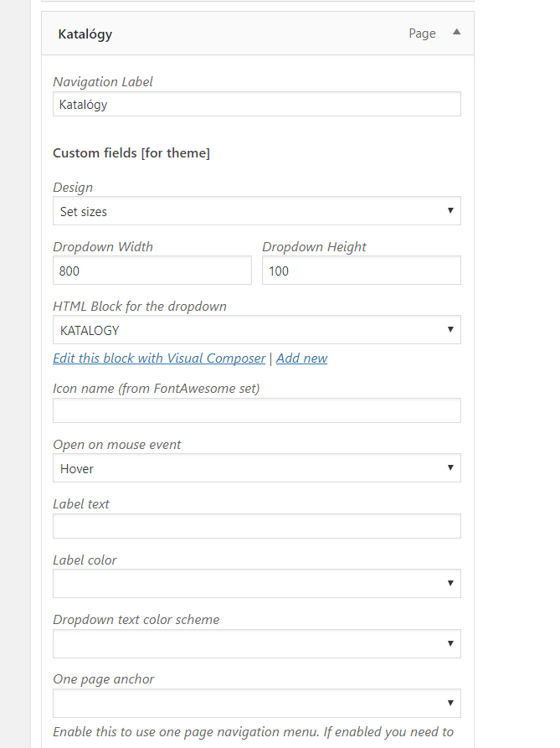Click the Katalógy menu item title
Viewport: 560px width, 748px height.
[x=85, y=34]
